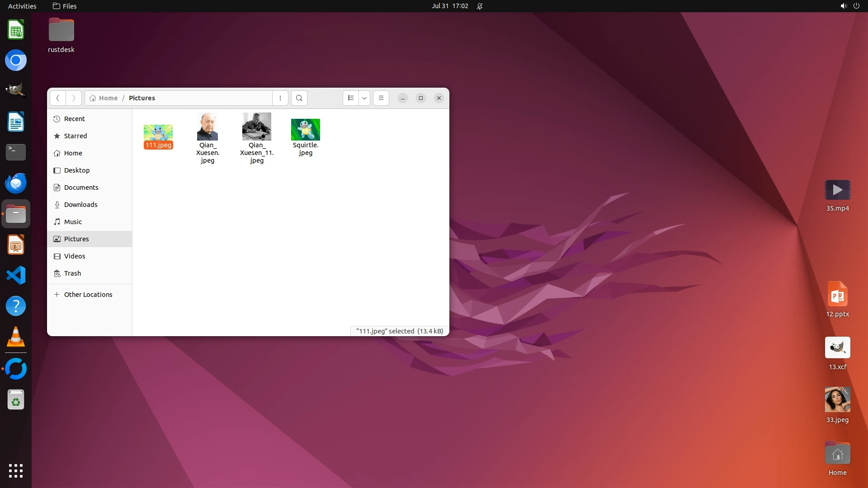Image resolution: width=868 pixels, height=488 pixels.
Task: Go to the Downloads sidebar folder
Action: tap(80, 205)
